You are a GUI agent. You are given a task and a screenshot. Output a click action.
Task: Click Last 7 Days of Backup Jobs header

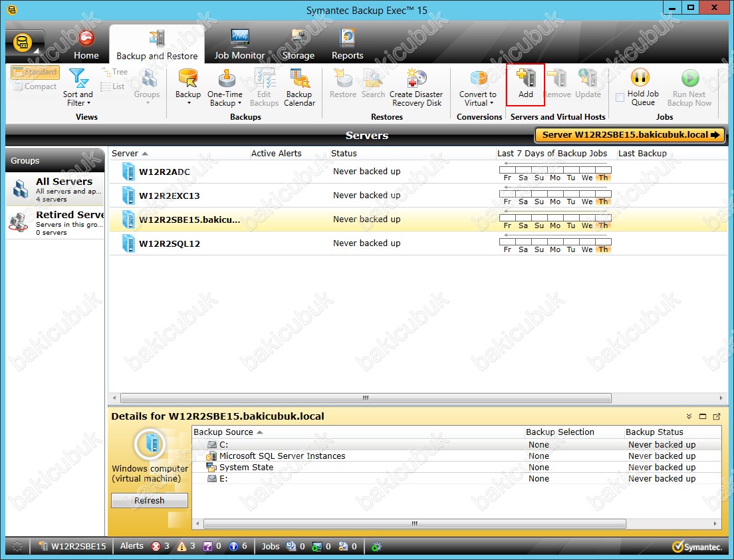pos(556,153)
